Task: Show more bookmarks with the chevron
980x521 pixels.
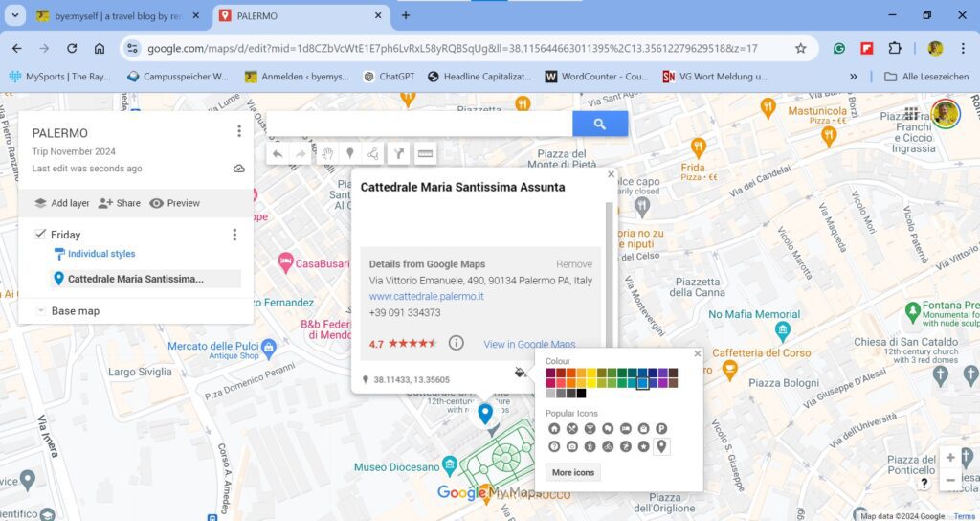Action: point(853,77)
